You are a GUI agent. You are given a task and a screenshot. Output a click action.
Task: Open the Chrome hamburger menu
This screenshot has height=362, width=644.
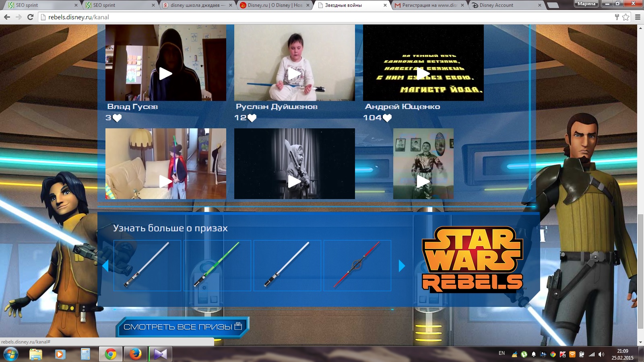638,17
